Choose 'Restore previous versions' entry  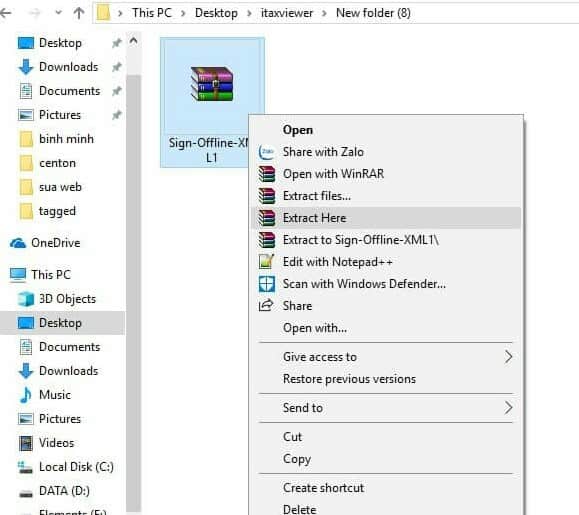pos(386,379)
